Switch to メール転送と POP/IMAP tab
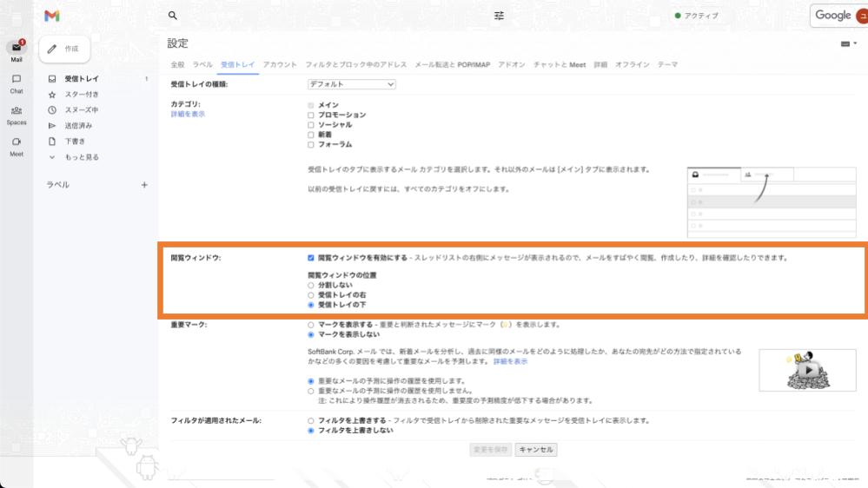The height and width of the screenshot is (488, 868). (x=453, y=65)
